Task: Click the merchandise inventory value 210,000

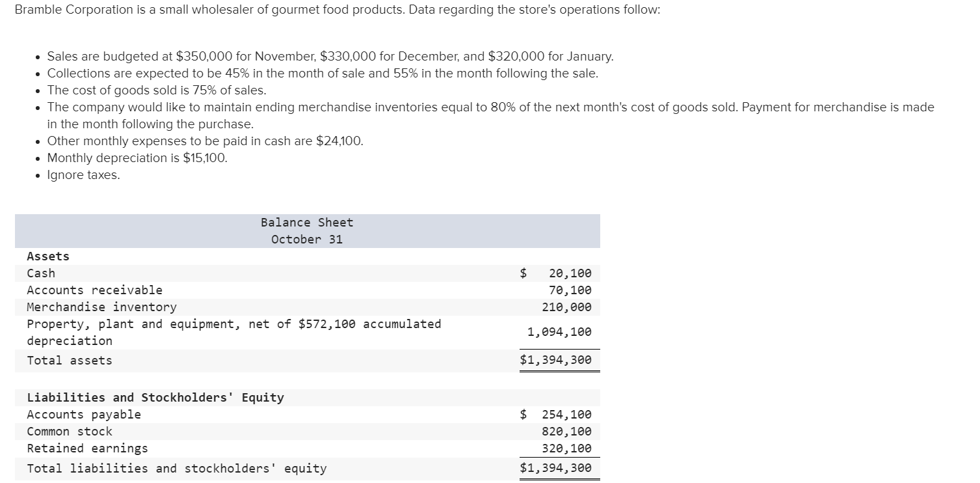Action: point(567,307)
